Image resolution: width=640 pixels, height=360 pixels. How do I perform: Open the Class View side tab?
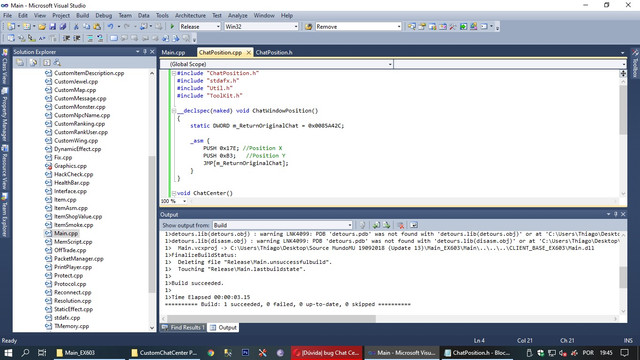point(4,68)
